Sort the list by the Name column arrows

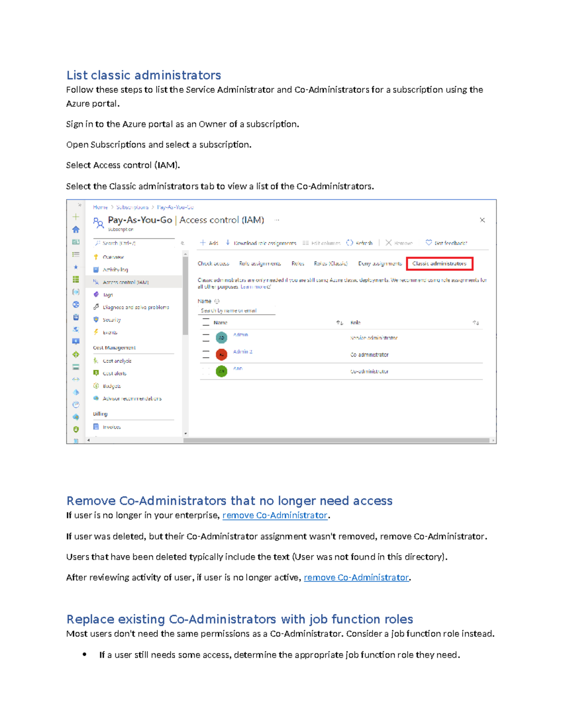(340, 323)
